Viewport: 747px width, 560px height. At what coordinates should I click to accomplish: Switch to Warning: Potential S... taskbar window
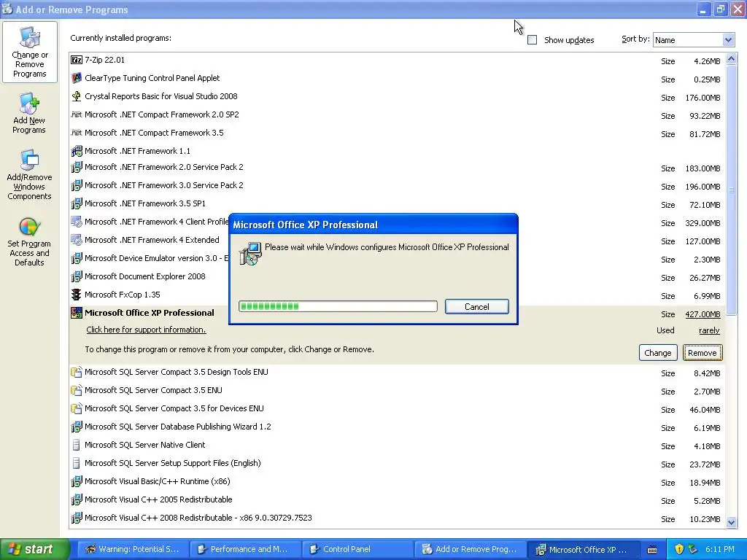(x=132, y=549)
